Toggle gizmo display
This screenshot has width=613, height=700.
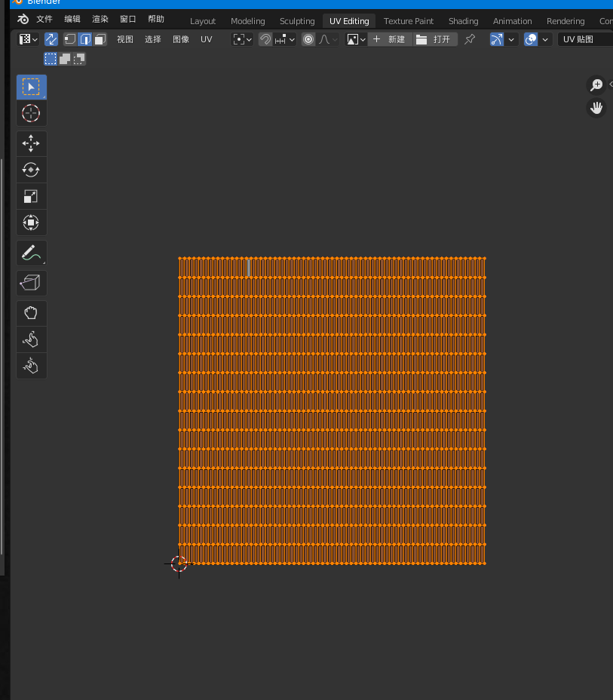click(x=497, y=39)
